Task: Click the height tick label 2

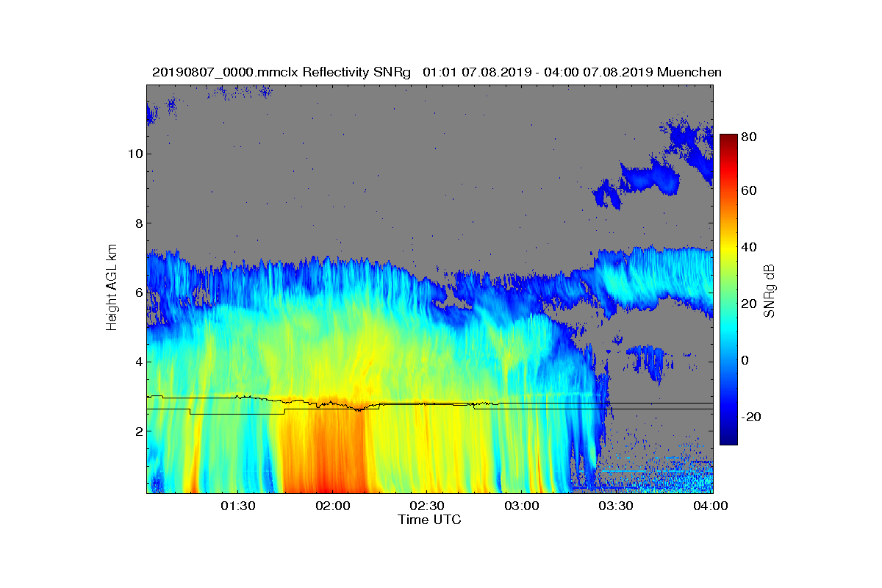Action: pyautogui.click(x=138, y=431)
